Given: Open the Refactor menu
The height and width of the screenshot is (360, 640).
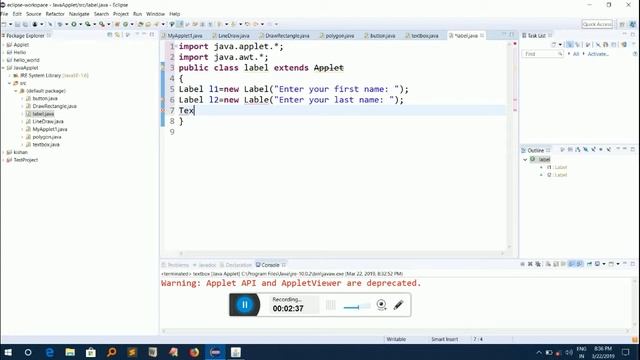Looking at the screenshot, I should [x=55, y=14].
